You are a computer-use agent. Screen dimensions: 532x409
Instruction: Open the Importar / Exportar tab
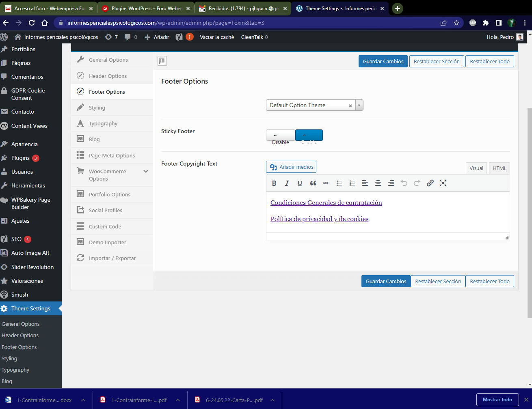112,258
